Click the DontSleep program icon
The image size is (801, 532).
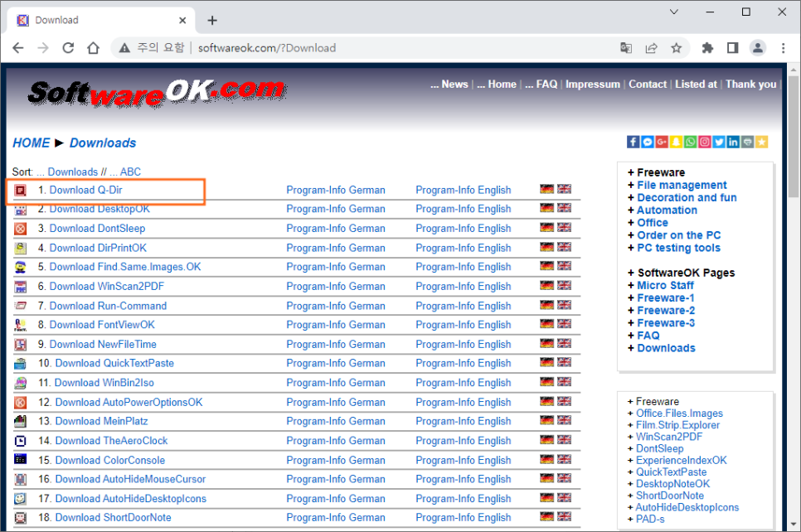point(20,229)
